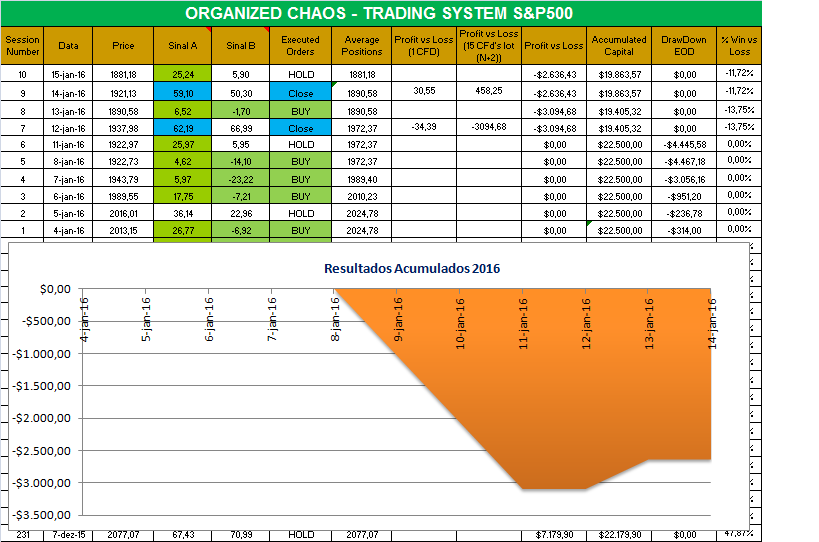The image size is (819, 542).
Task: Select the Data column header
Action: tap(68, 45)
